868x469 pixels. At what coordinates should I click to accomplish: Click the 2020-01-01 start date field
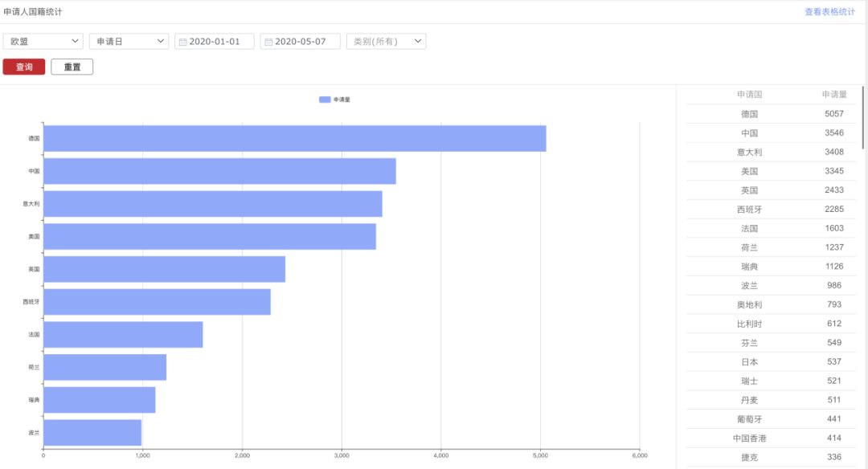(x=215, y=42)
